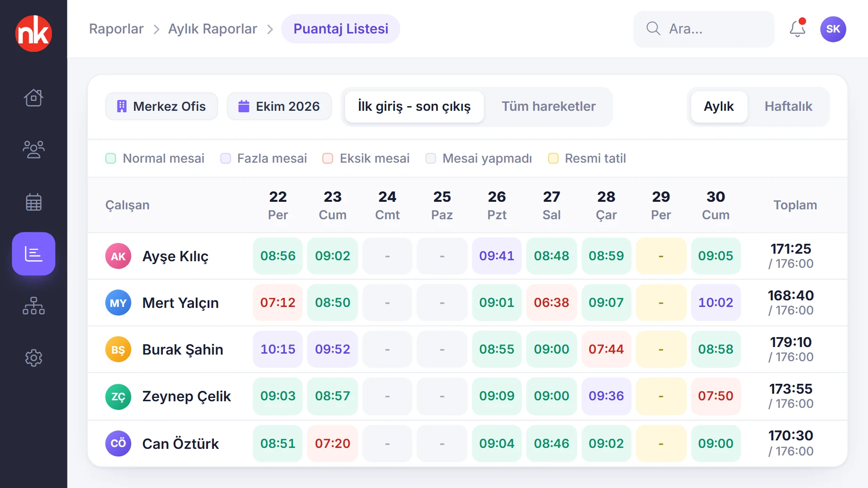Click Ayşe Kılıç's AK avatar

click(x=118, y=256)
